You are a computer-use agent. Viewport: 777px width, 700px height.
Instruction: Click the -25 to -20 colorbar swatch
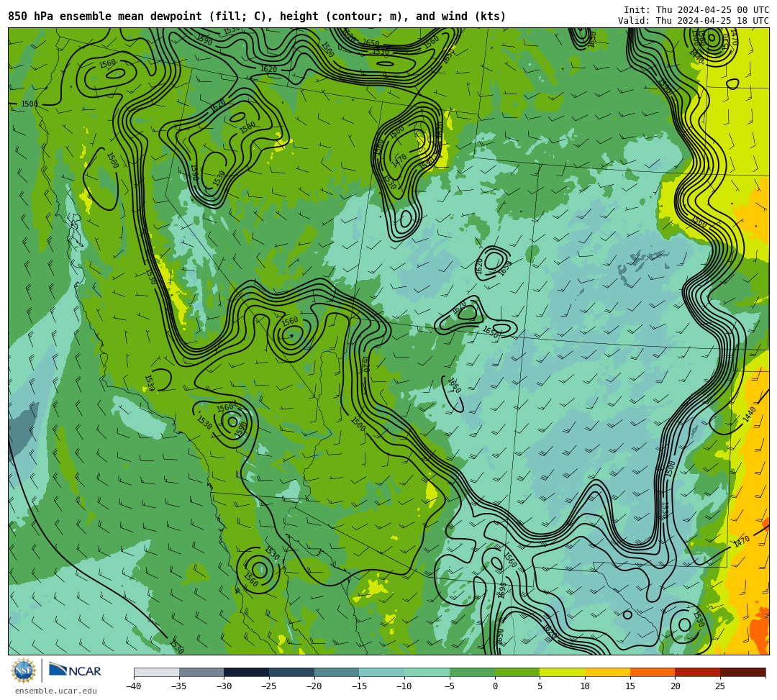(292, 672)
